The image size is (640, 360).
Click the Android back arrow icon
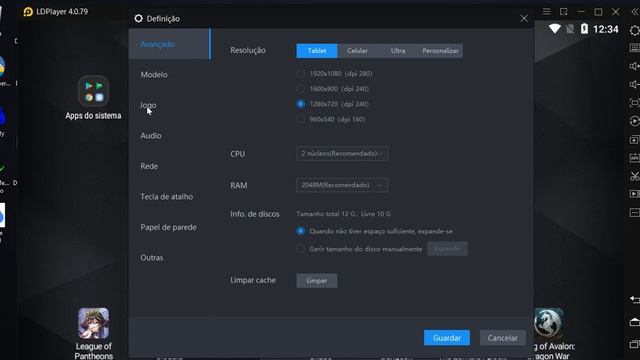click(635, 300)
